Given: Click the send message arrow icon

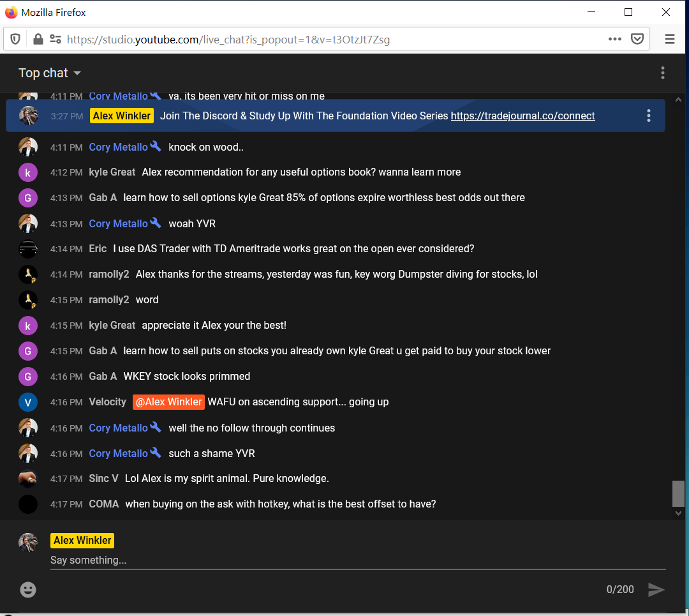Looking at the screenshot, I should (x=656, y=590).
